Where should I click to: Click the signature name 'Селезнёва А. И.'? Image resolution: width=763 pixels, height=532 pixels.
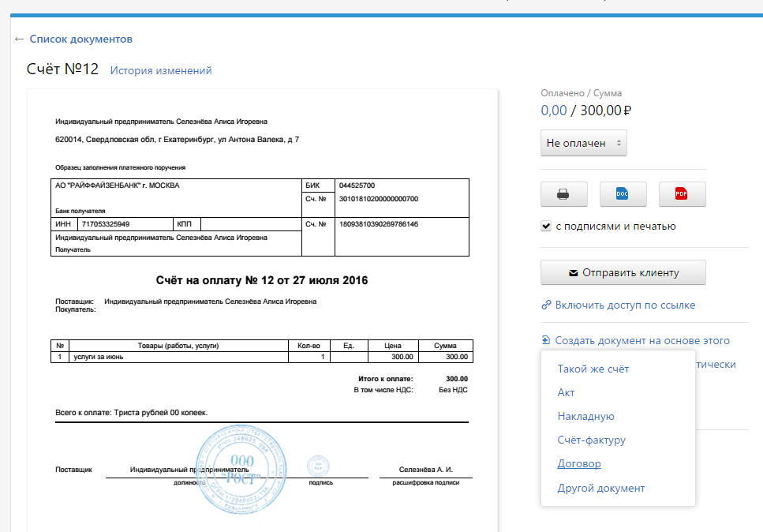click(x=426, y=470)
